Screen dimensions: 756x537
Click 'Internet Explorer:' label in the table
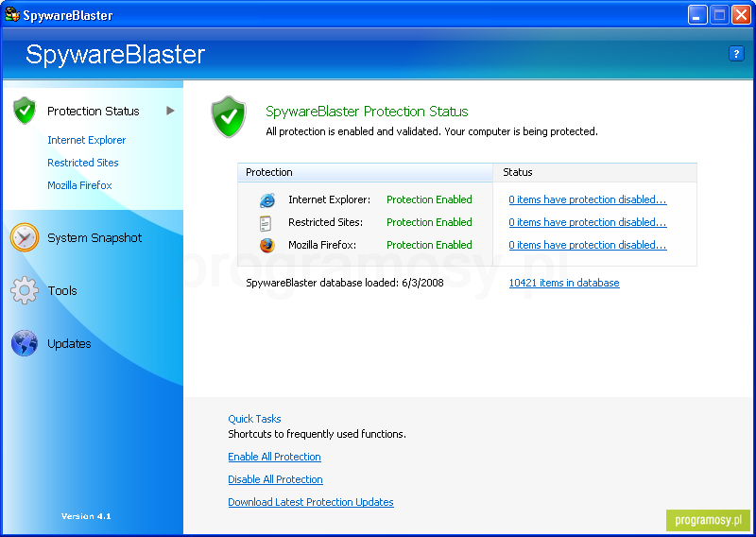pyautogui.click(x=329, y=199)
